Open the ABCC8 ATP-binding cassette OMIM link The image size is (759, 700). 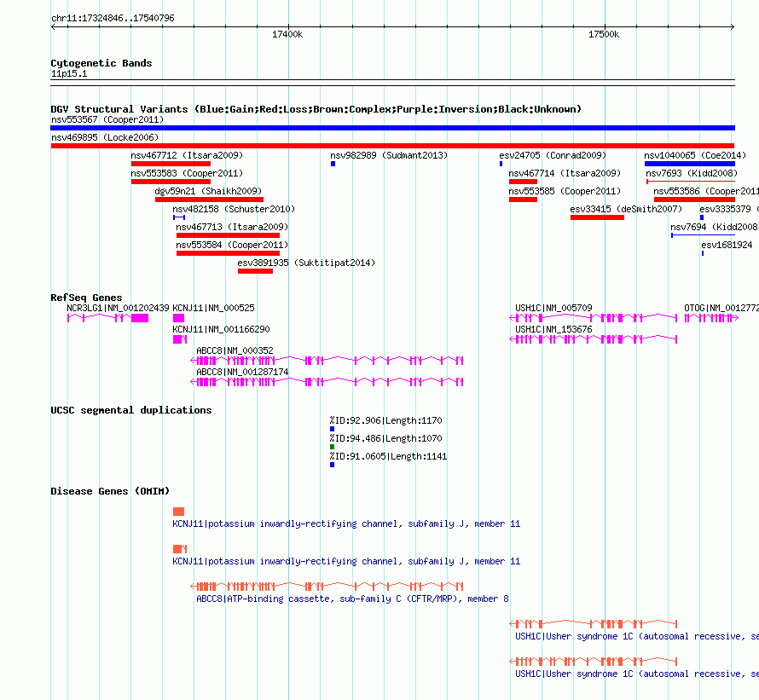352,599
